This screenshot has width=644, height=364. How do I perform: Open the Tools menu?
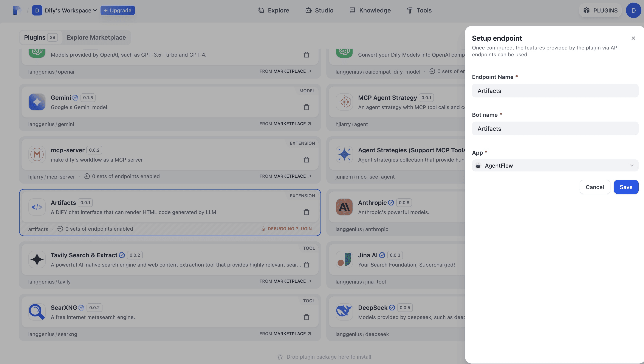coord(419,11)
